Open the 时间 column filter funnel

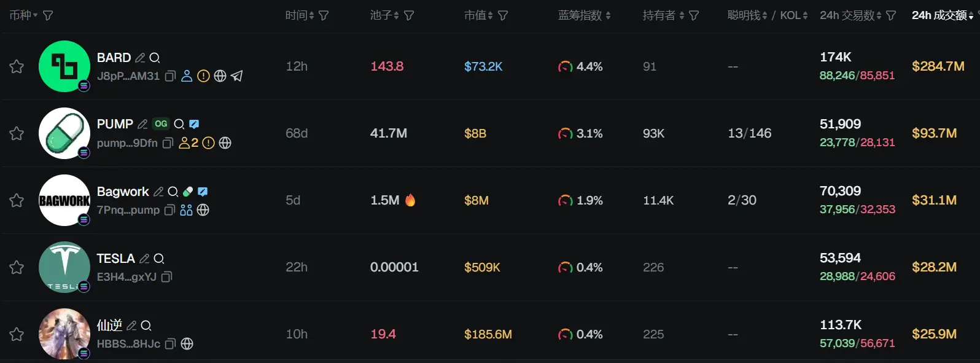pos(324,15)
